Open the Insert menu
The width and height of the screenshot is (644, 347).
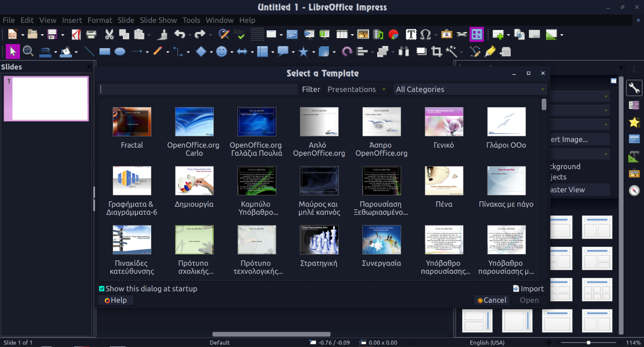(x=72, y=20)
